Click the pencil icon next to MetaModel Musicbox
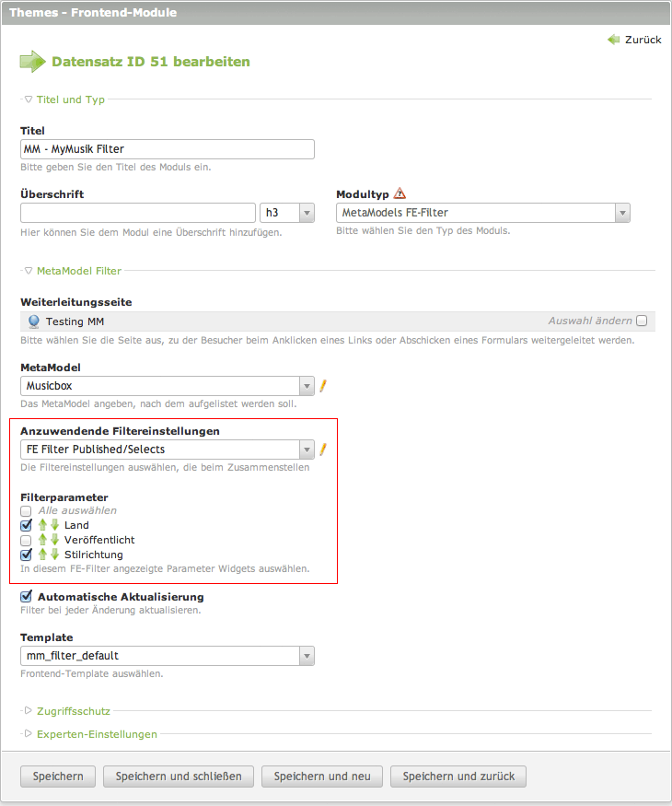672x806 pixels. click(x=323, y=386)
